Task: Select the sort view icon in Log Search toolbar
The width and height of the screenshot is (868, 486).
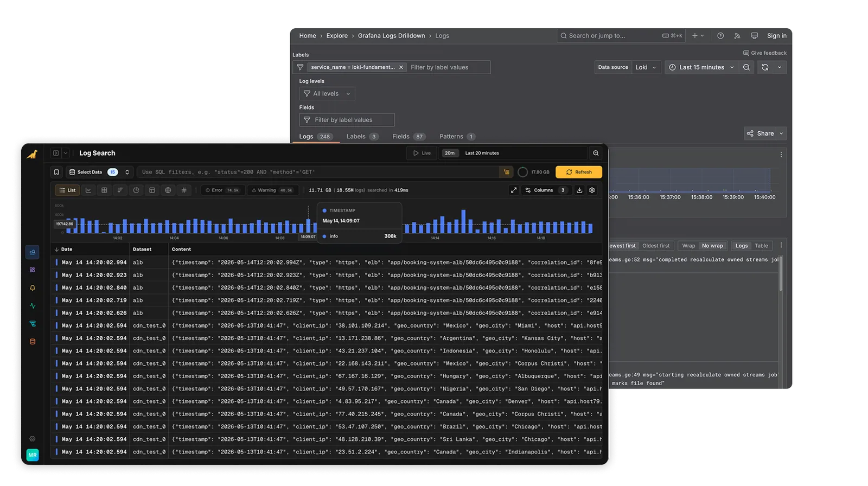Action: coord(120,190)
